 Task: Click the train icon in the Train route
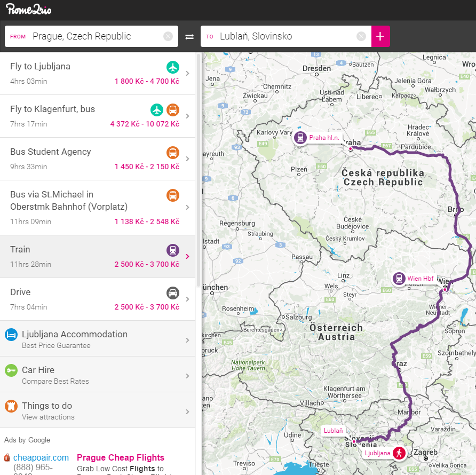click(x=172, y=250)
